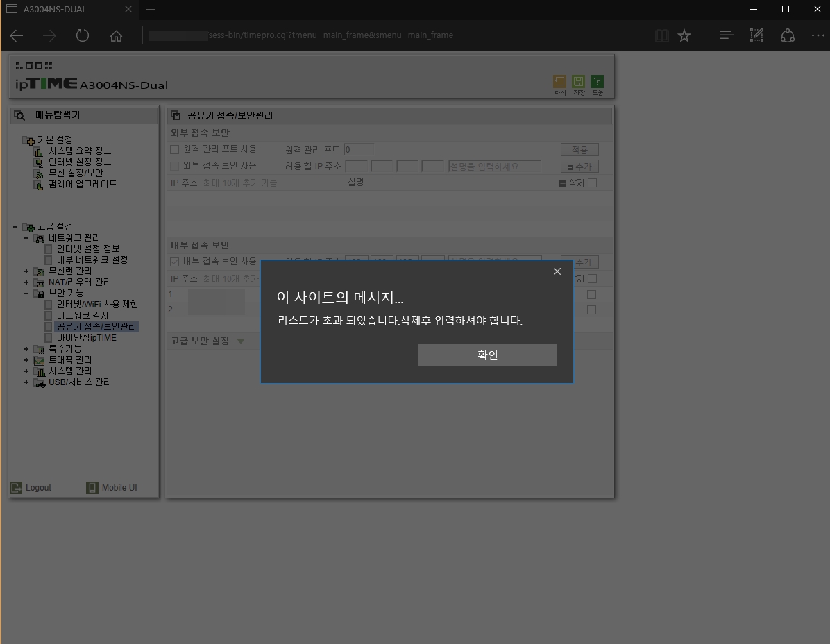Image resolution: width=830 pixels, height=644 pixels.
Task: Expand the 무선랜 관리 node
Action: click(26, 271)
